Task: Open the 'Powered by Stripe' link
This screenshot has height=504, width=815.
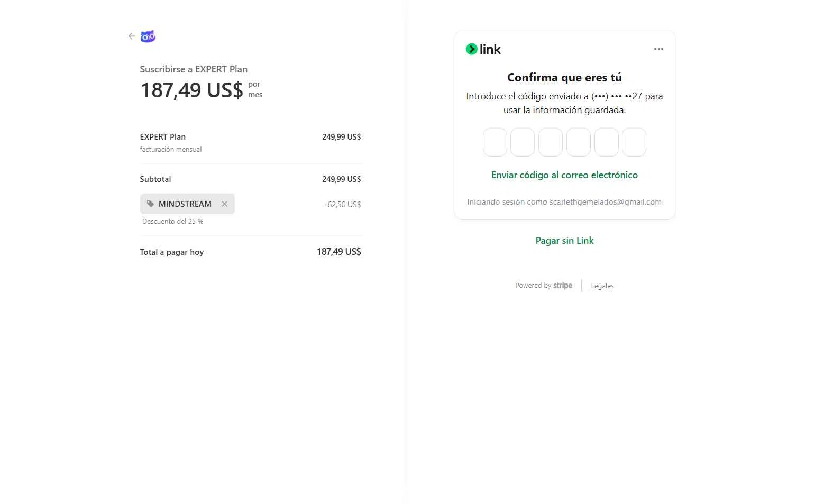Action: pyautogui.click(x=544, y=286)
